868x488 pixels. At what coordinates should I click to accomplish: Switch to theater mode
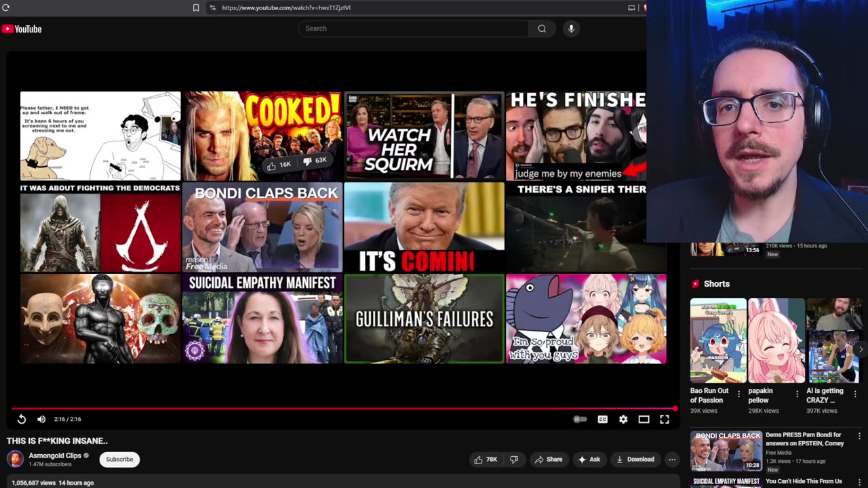[x=644, y=420]
